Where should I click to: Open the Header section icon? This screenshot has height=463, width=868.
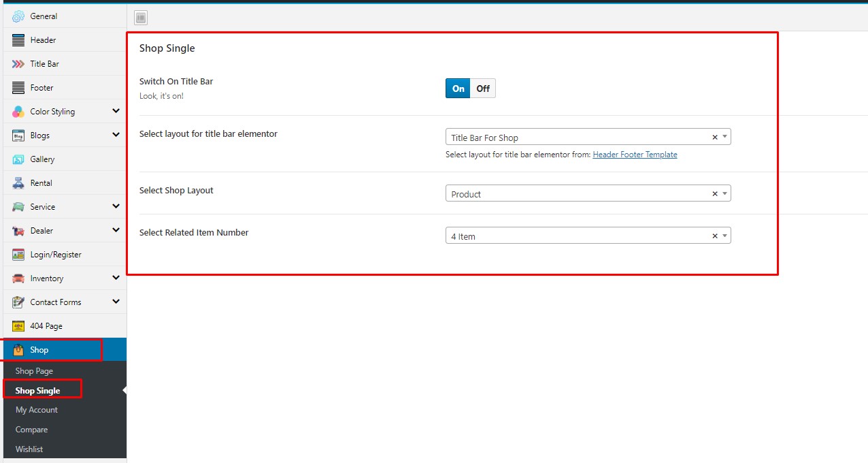(18, 40)
